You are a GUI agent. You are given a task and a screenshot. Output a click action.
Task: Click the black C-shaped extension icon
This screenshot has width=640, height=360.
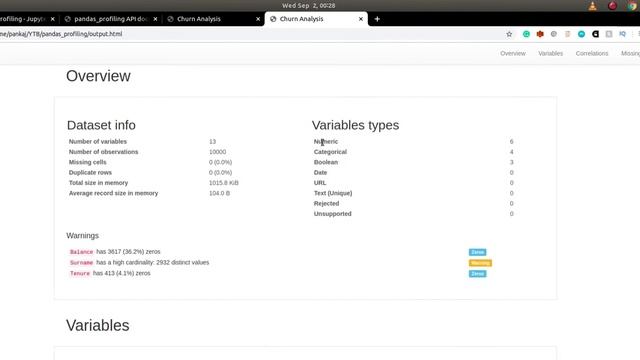tap(595, 34)
